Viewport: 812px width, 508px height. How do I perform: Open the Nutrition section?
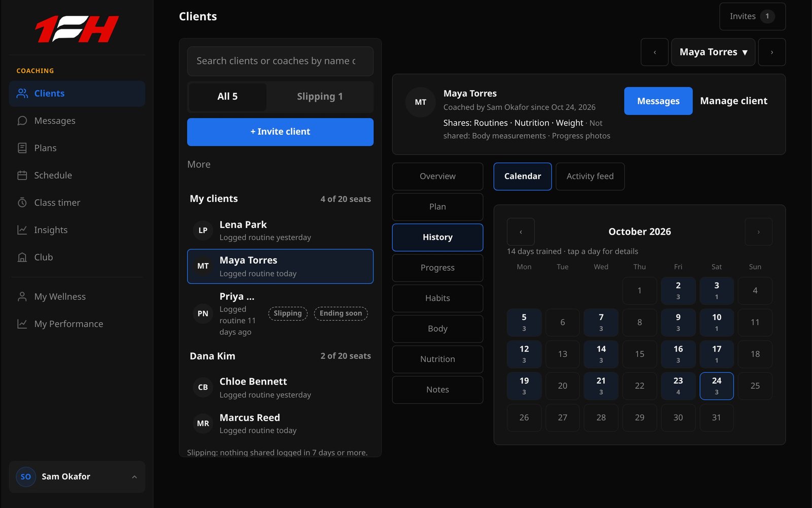(x=437, y=359)
